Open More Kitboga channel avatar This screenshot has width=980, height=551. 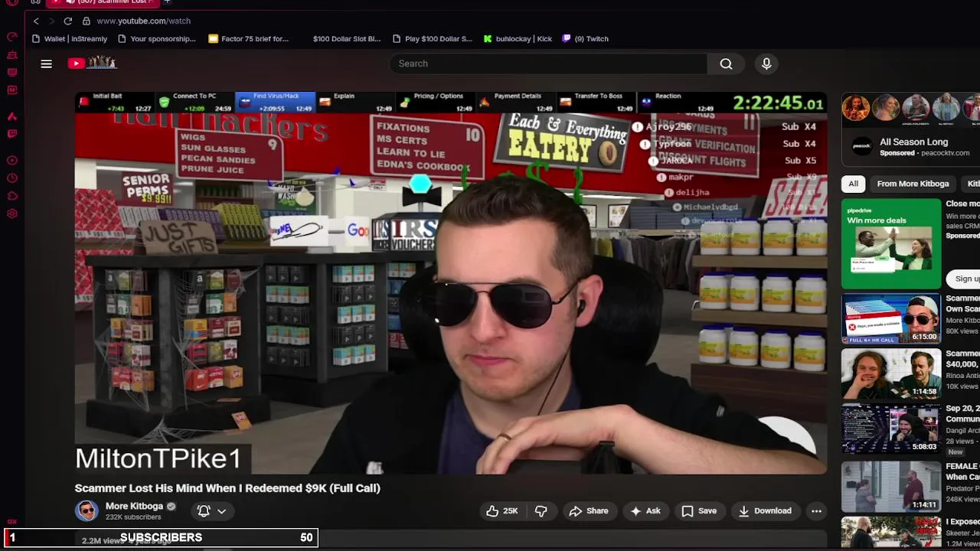click(87, 510)
